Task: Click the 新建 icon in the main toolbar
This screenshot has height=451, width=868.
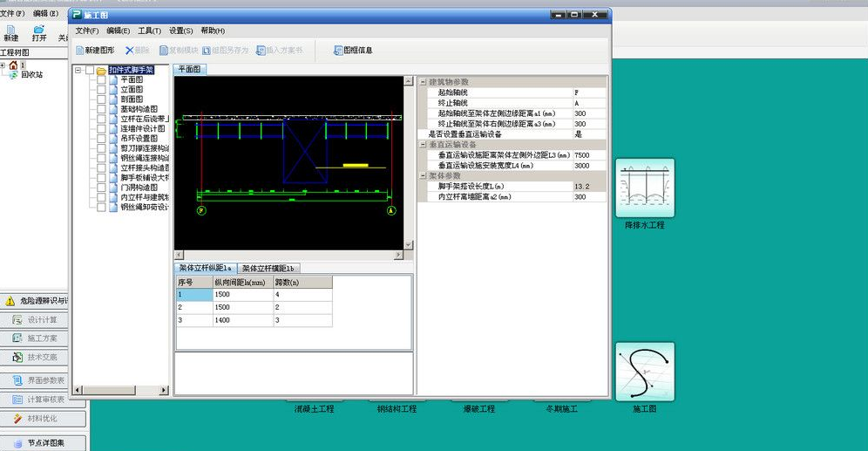Action: pyautogui.click(x=11, y=29)
